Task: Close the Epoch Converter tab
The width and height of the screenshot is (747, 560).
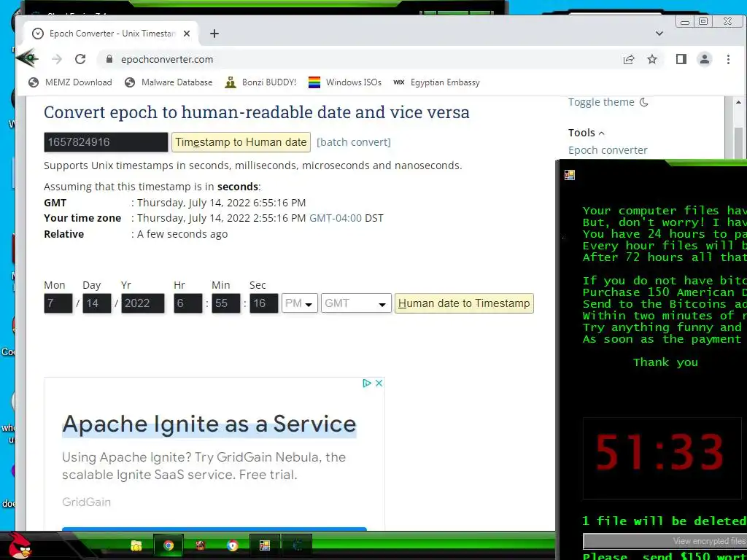Action: point(187,34)
